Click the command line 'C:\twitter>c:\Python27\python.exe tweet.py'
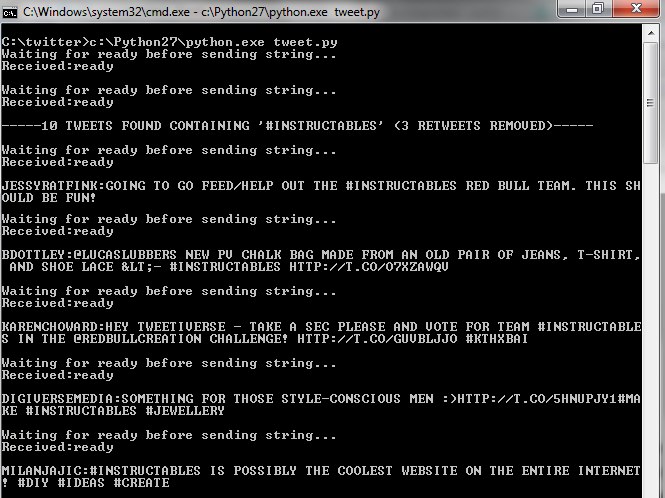 (x=170, y=42)
